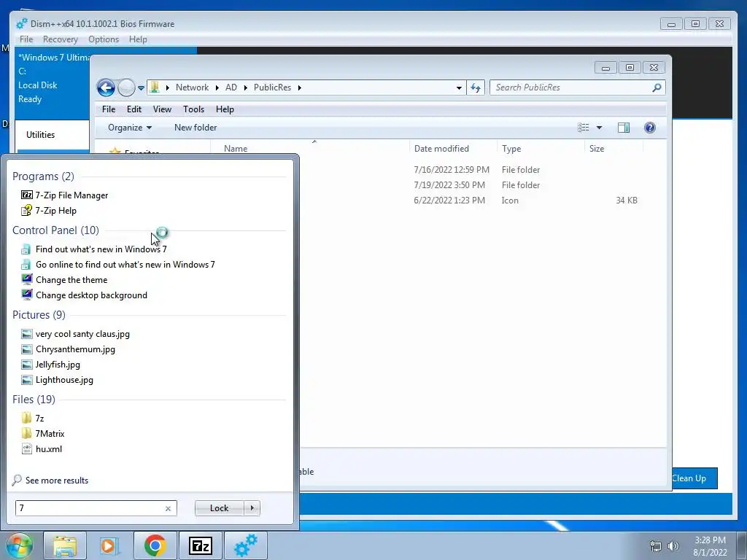
Task: Click the Start menu search box
Action: [x=90, y=508]
